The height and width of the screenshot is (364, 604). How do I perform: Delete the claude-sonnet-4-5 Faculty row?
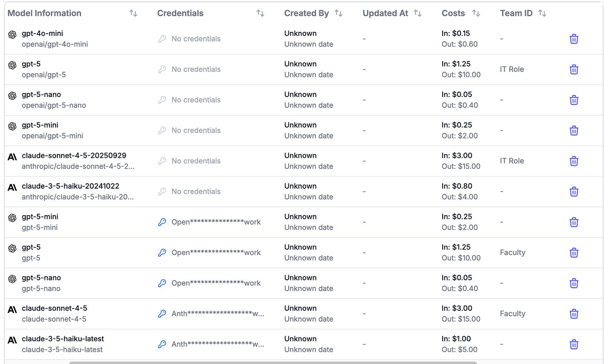pyautogui.click(x=574, y=314)
